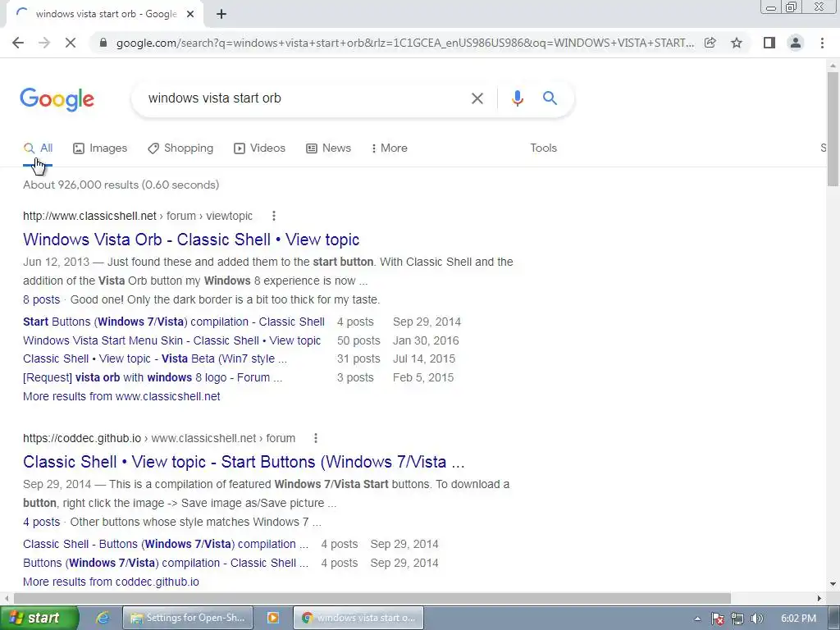Open Windows Vista Start Menu Skin link
This screenshot has height=630, width=840.
pos(171,340)
